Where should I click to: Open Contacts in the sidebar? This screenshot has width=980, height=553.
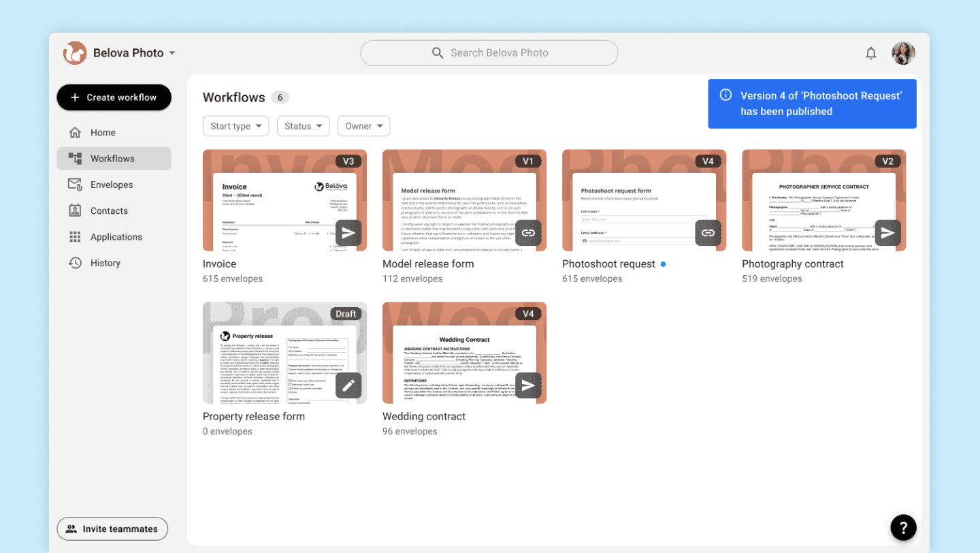[x=114, y=211]
